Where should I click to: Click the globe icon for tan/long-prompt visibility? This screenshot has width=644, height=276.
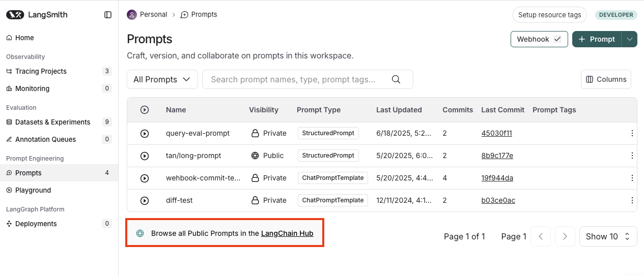tap(255, 156)
